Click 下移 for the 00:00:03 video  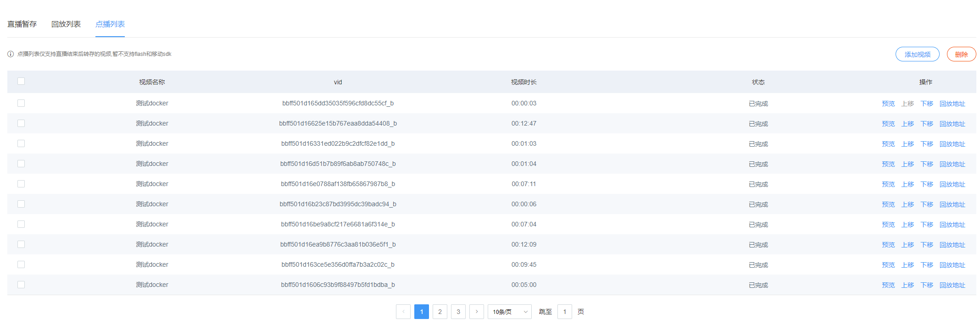[x=927, y=104]
